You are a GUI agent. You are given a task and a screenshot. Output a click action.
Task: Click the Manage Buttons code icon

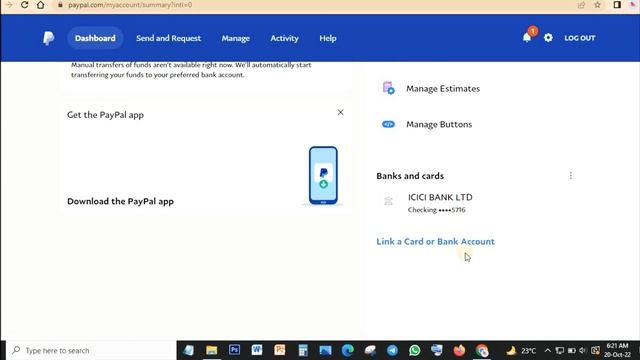point(388,124)
